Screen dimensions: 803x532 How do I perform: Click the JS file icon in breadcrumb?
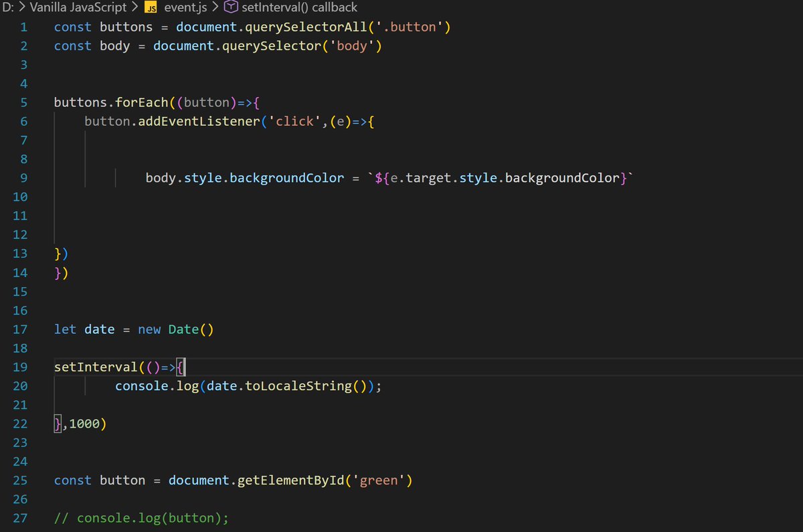click(151, 8)
